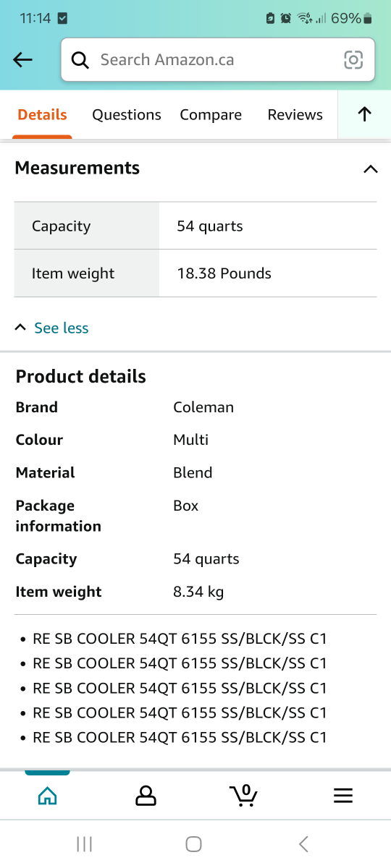Image resolution: width=391 pixels, height=868 pixels.
Task: Tap Android home navigation button
Action: click(193, 843)
